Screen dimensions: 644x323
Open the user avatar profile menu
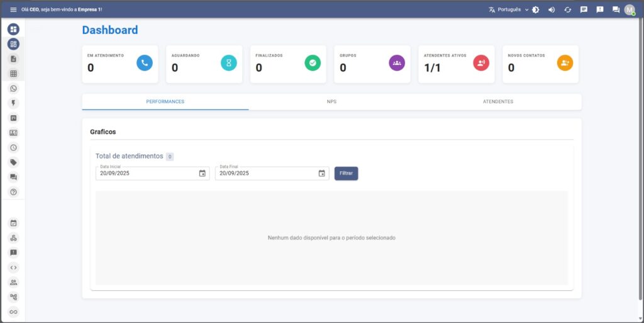tap(630, 9)
